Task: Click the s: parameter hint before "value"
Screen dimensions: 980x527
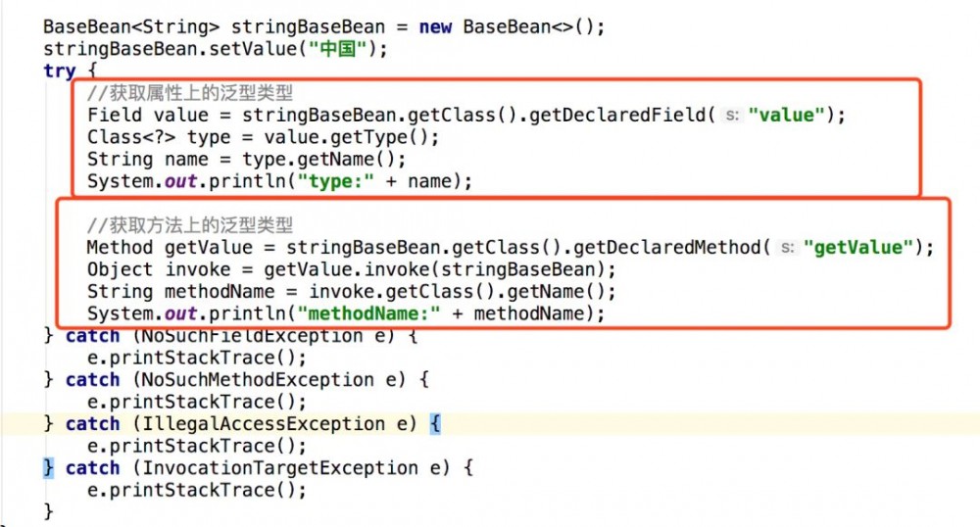Action: (x=732, y=116)
